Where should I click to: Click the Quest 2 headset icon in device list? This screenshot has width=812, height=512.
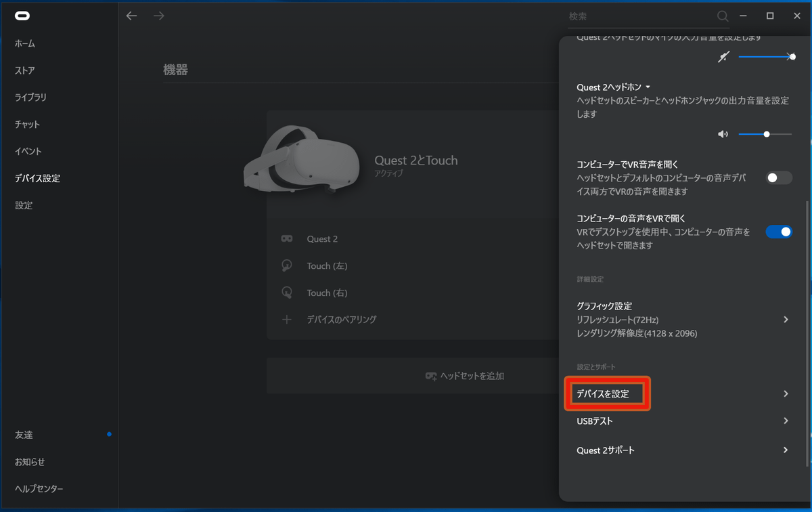(287, 239)
